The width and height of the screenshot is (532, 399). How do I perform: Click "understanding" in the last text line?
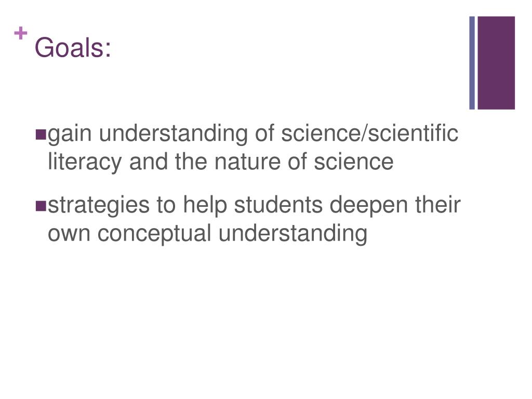point(293,234)
